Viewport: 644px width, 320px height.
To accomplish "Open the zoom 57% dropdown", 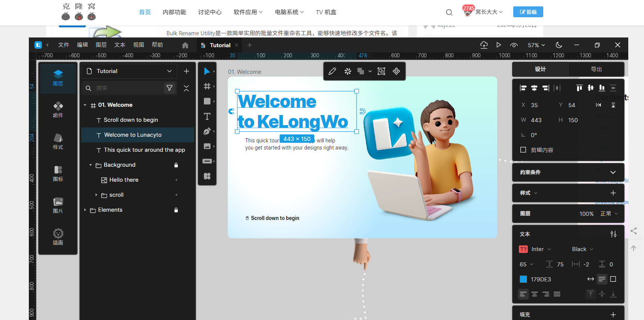I will (x=536, y=45).
